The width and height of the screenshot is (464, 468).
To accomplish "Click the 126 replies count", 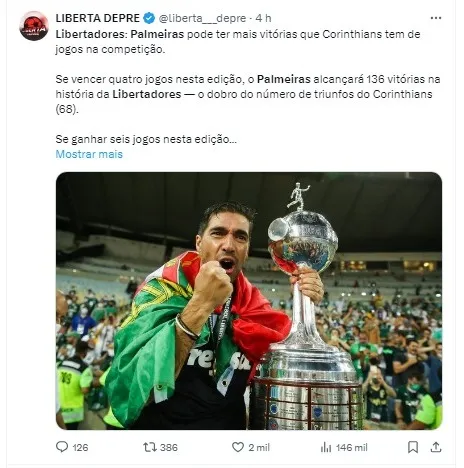I will pyautogui.click(x=80, y=447).
